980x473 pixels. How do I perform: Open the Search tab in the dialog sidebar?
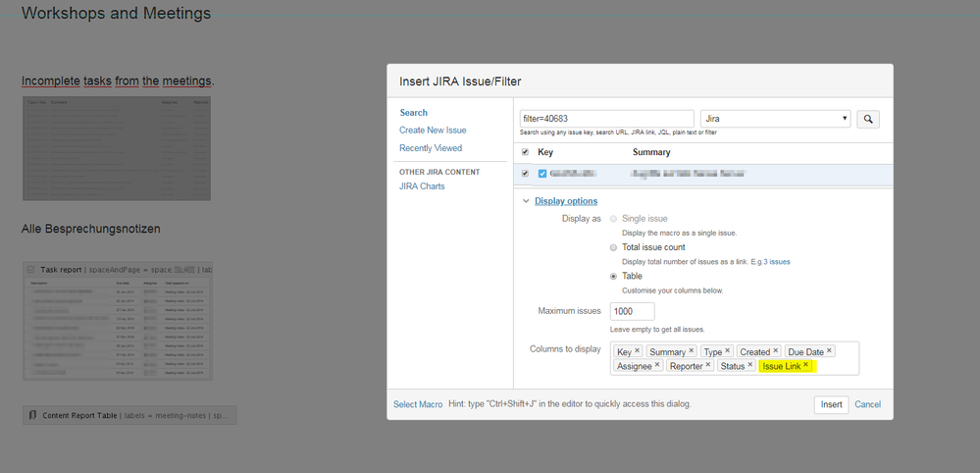[x=413, y=113]
